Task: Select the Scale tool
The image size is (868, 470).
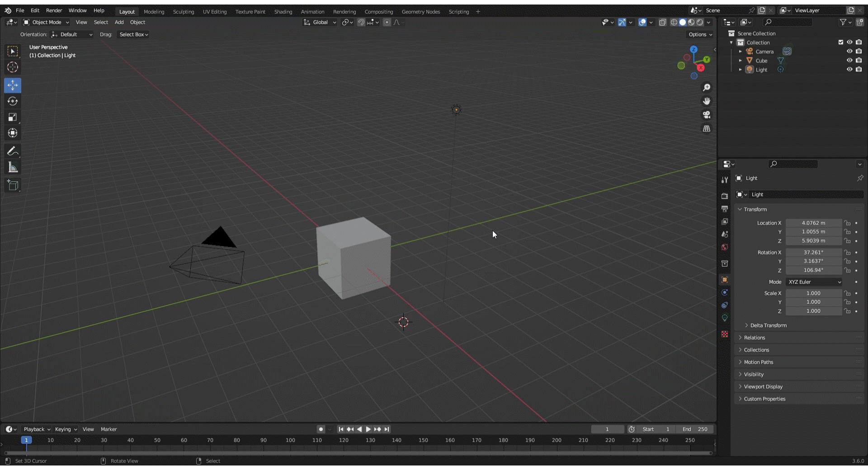Action: (x=13, y=117)
